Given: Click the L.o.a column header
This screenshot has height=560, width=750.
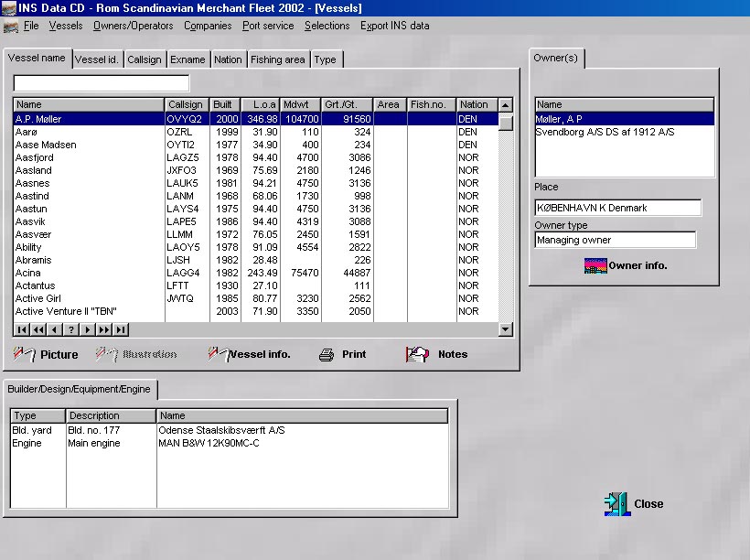Looking at the screenshot, I should [x=260, y=104].
